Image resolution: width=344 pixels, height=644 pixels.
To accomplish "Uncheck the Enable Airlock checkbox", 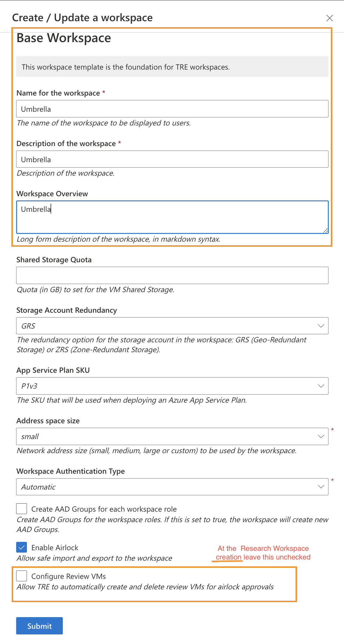I will coord(22,547).
